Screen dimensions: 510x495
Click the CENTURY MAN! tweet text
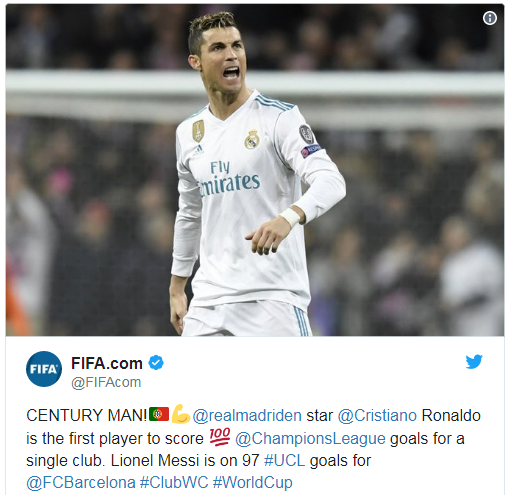point(87,416)
